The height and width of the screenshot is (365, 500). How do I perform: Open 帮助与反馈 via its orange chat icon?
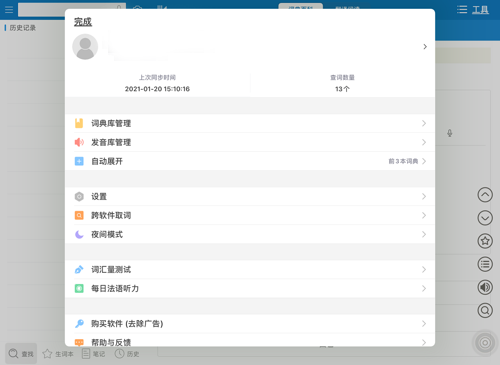point(79,342)
